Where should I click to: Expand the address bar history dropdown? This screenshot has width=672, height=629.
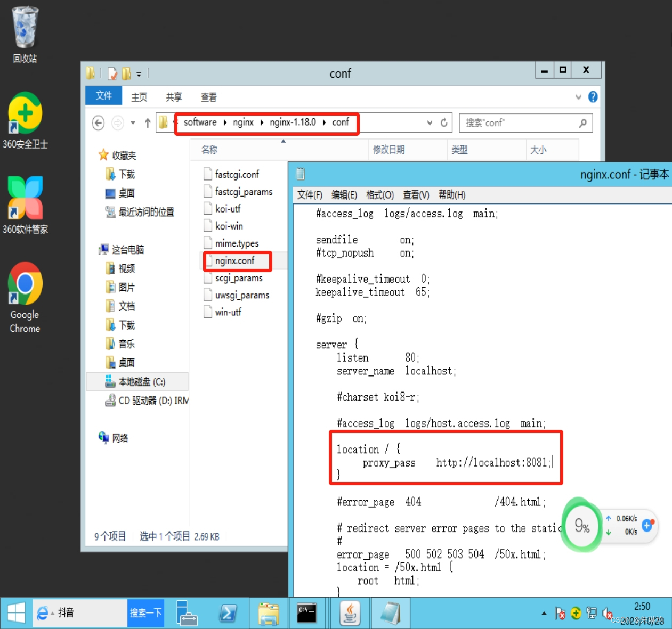click(x=430, y=122)
